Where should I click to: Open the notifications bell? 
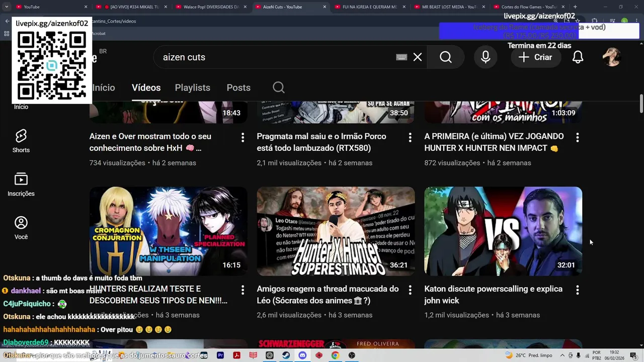pyautogui.click(x=578, y=57)
